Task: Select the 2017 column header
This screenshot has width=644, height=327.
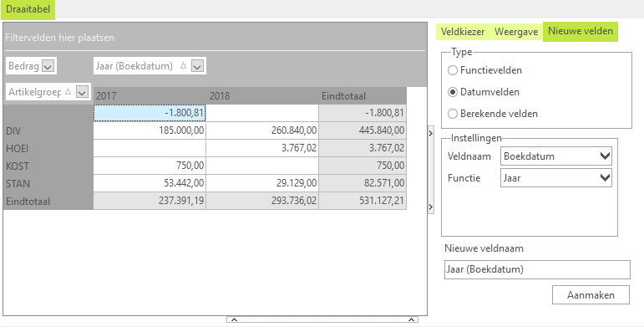Action: click(x=150, y=96)
